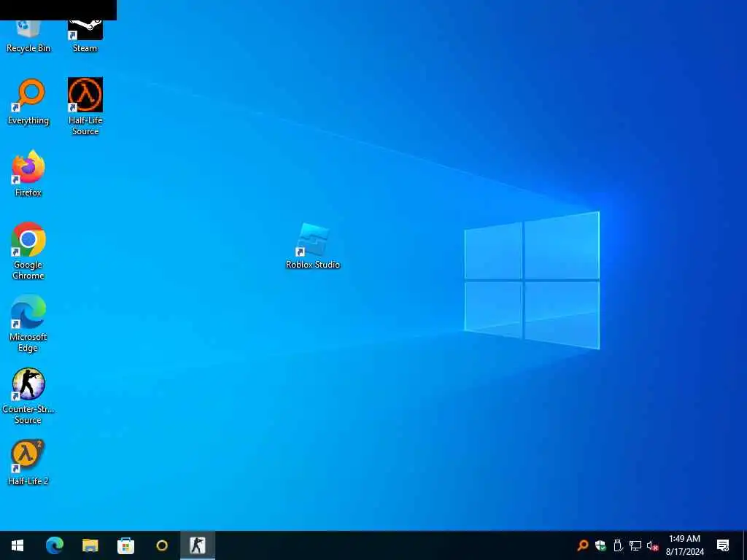
Task: Open File Explorer from the taskbar
Action: (90, 545)
